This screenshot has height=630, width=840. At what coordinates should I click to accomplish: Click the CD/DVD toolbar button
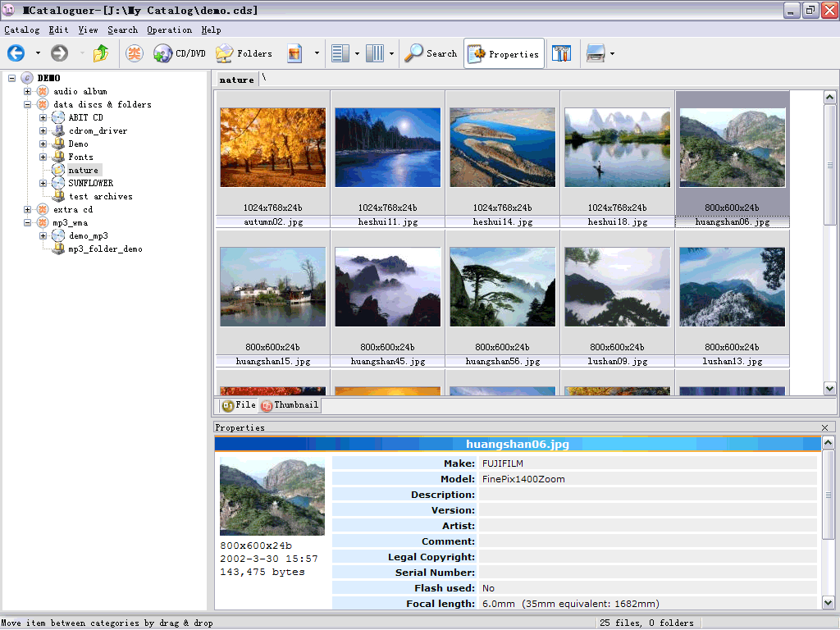(180, 53)
